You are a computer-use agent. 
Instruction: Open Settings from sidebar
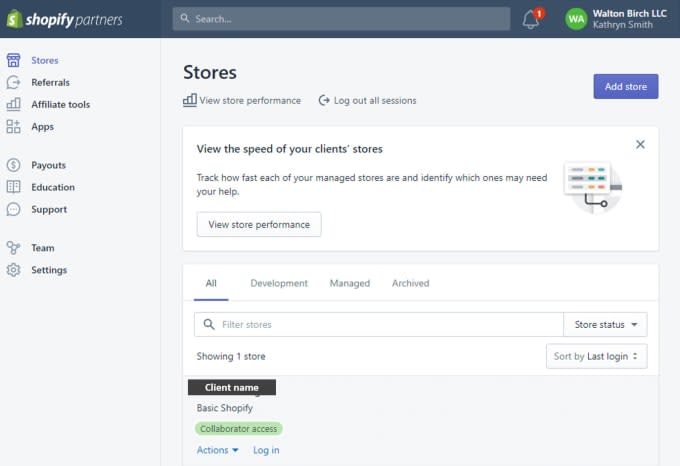pos(49,270)
